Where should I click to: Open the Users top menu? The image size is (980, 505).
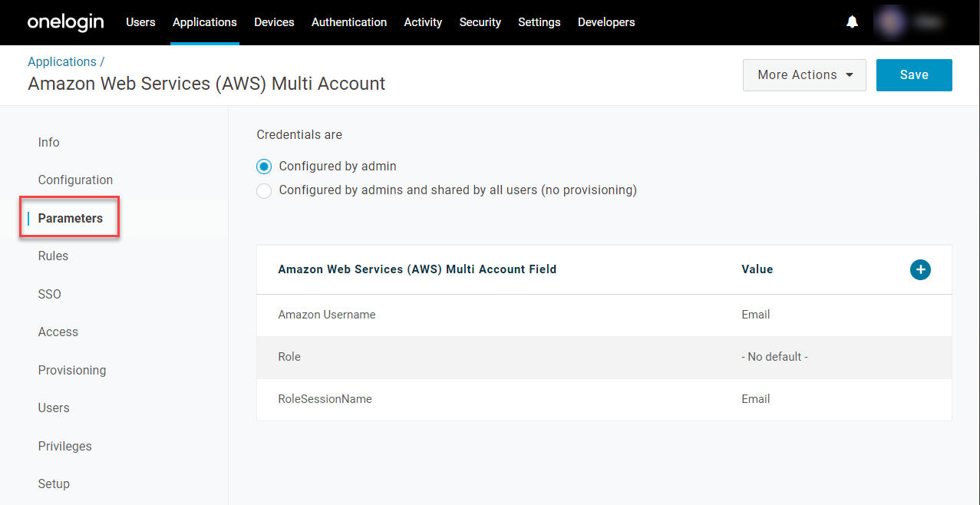(140, 22)
